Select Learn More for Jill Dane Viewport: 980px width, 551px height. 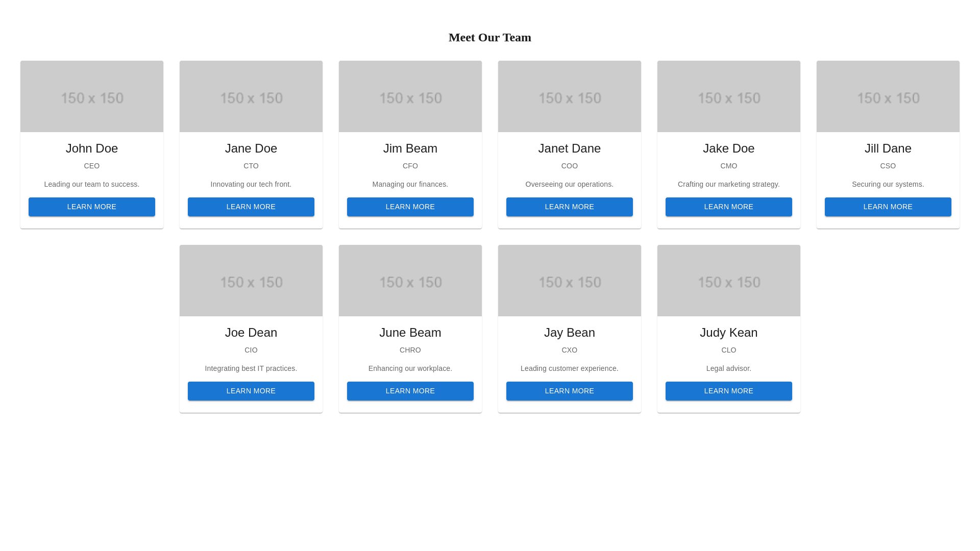[888, 207]
